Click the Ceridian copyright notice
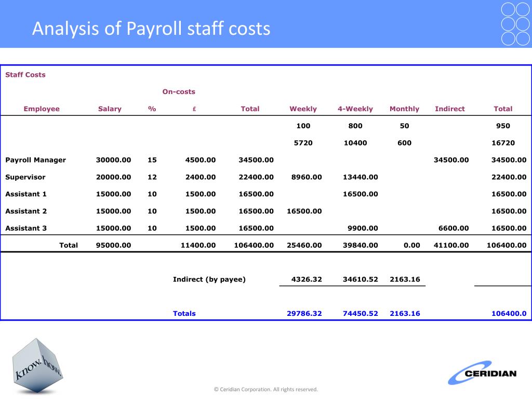Screen dimensions: 532x399 (x=266, y=390)
